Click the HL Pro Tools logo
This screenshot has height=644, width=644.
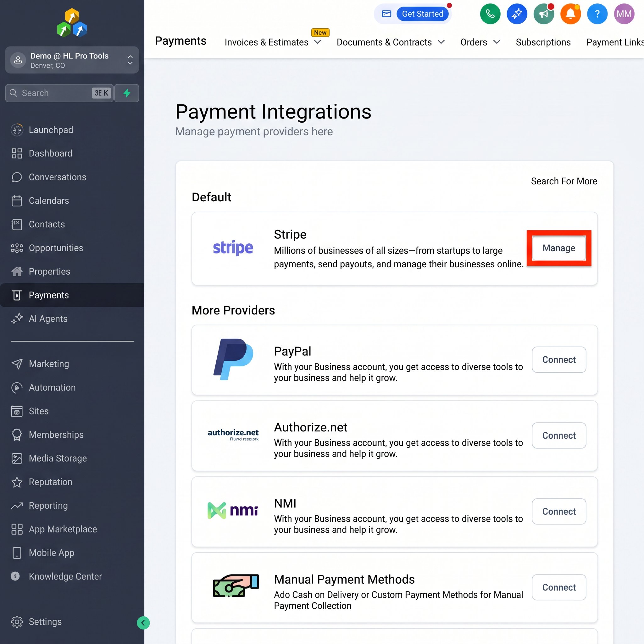point(72,23)
